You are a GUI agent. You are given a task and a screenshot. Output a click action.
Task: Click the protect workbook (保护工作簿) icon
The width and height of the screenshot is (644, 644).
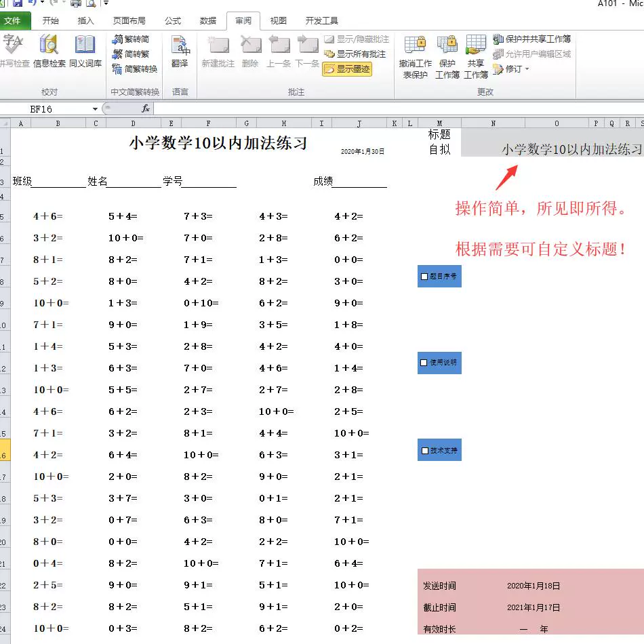tap(447, 54)
